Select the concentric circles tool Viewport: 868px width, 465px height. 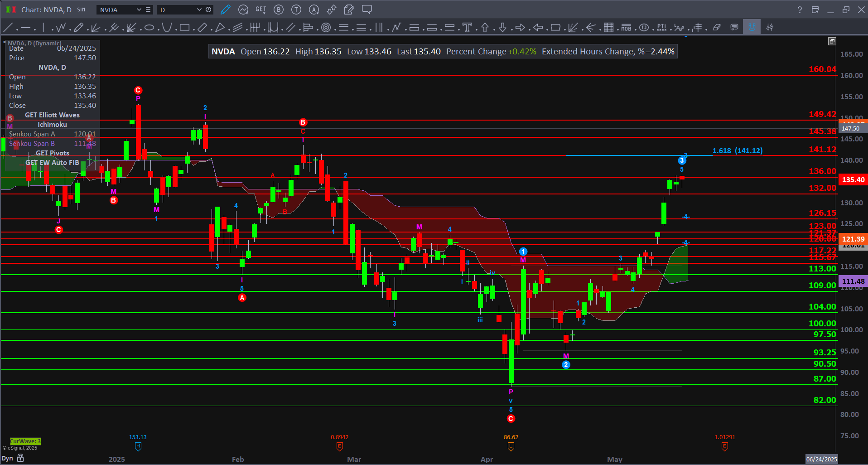point(326,28)
